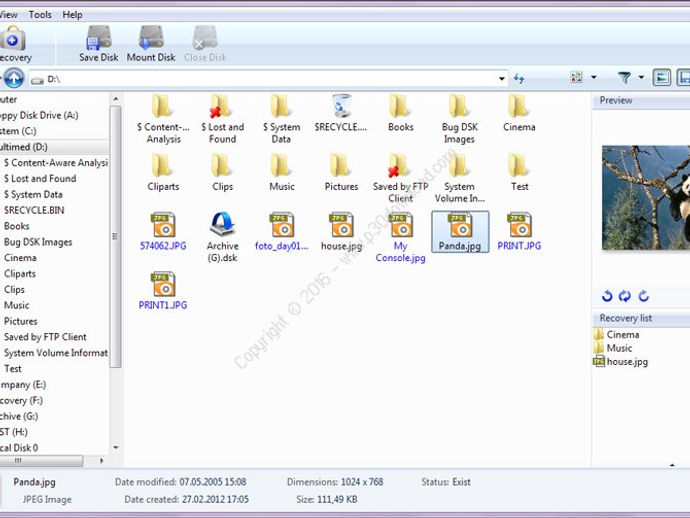
Task: Open the address bar path dropdown
Action: coord(502,79)
